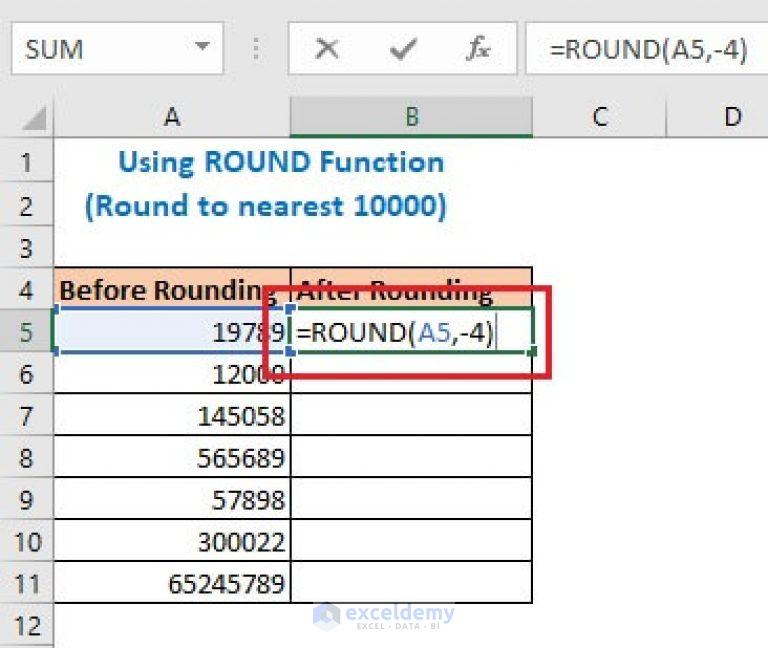Select column B header
This screenshot has width=768, height=648.
coord(411,117)
